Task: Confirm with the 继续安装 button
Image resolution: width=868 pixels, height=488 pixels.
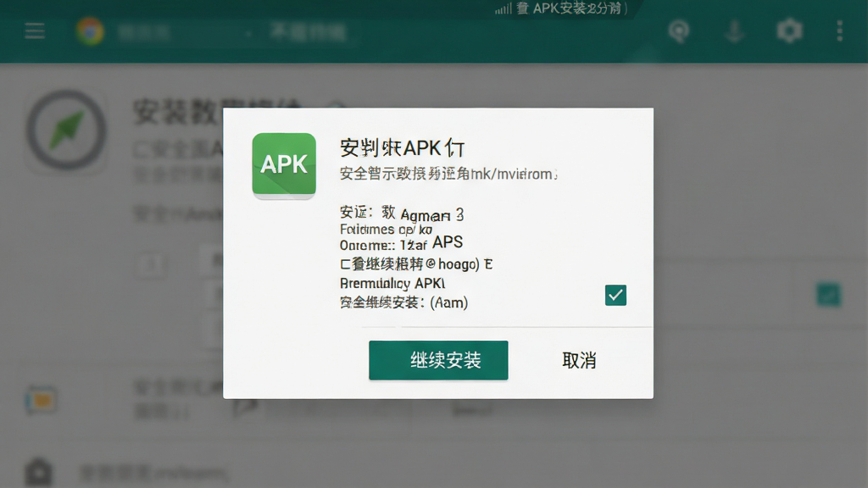Action: coord(438,360)
